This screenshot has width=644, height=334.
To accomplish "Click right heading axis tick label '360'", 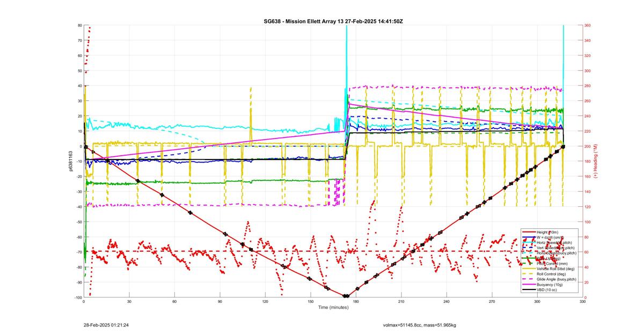I will coord(588,25).
